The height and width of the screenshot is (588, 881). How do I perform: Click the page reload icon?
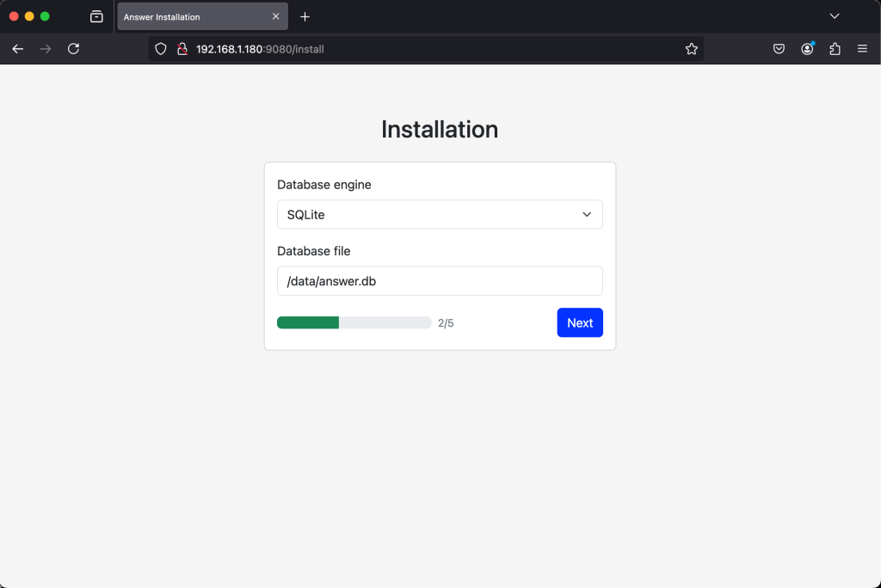[73, 49]
